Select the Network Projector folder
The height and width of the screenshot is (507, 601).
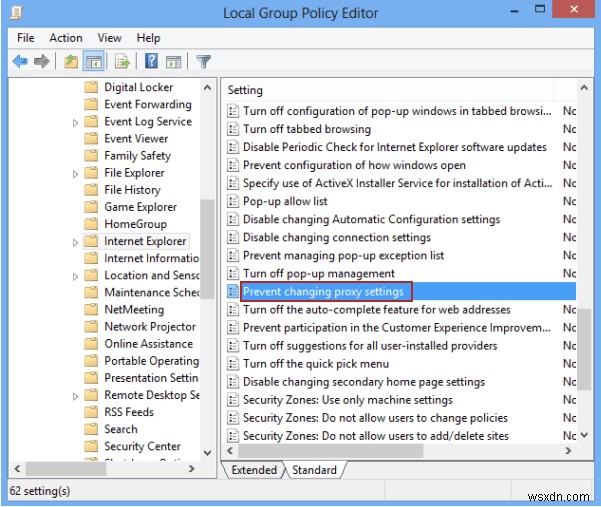pos(150,327)
